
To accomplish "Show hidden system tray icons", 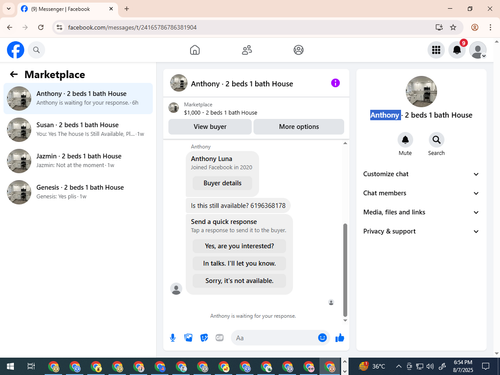I will tap(398, 367).
